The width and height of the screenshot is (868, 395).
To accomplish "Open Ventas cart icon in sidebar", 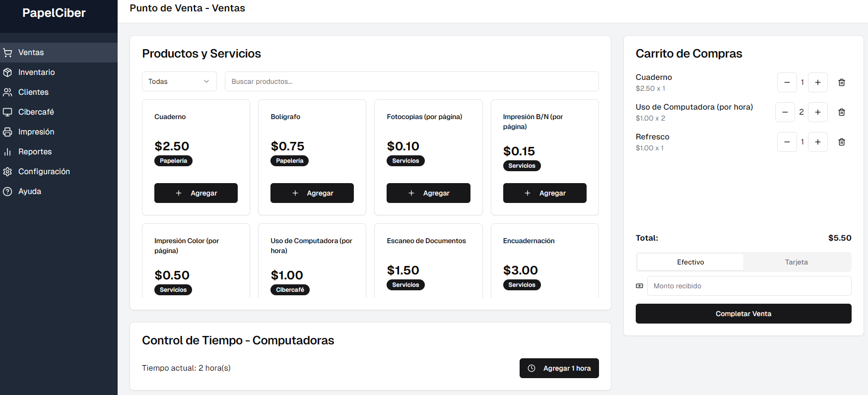I will (x=7, y=53).
